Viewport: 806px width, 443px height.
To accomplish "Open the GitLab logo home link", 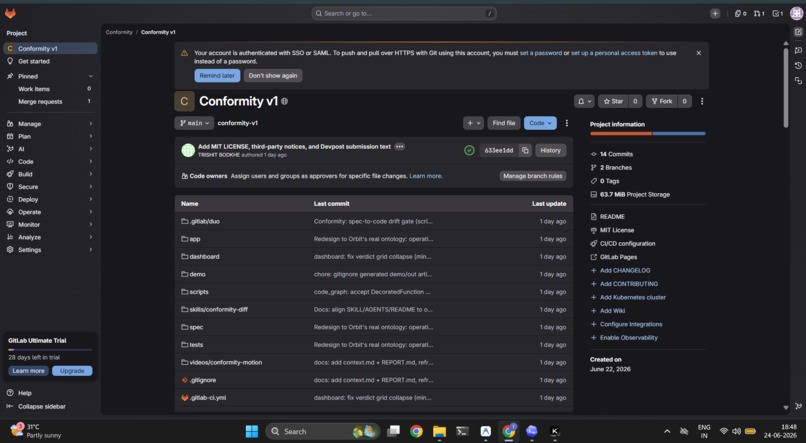I will (10, 13).
